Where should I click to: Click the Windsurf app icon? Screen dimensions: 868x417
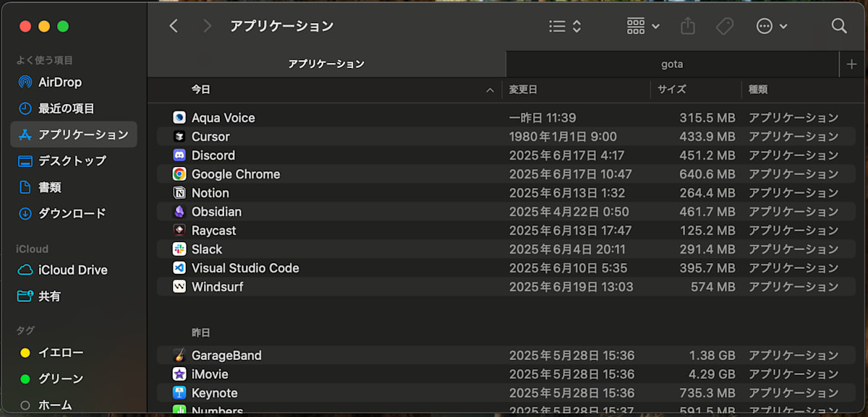click(179, 287)
